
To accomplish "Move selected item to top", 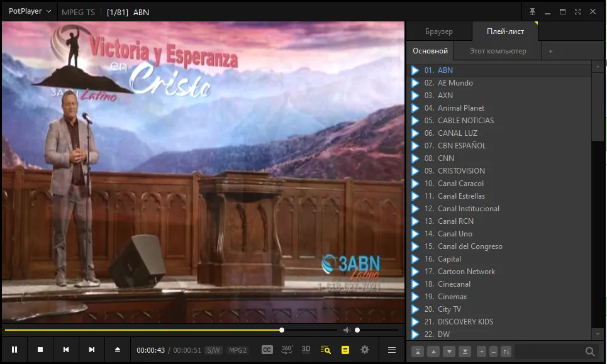I will 418,351.
